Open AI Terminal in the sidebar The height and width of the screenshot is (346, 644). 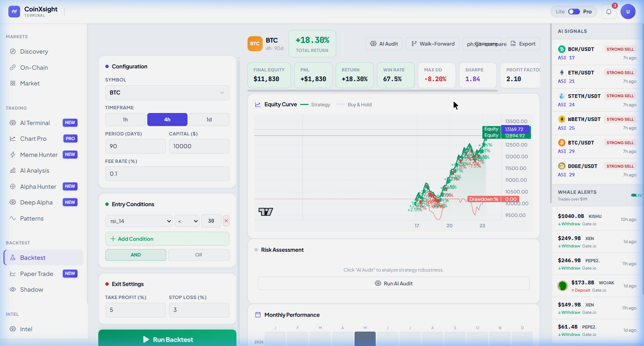tap(44, 123)
